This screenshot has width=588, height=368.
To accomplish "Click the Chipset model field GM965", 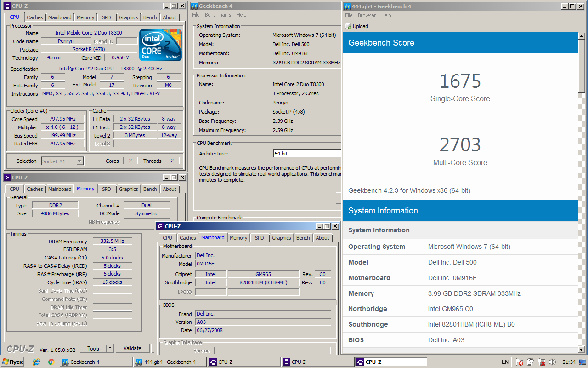I will 263,274.
